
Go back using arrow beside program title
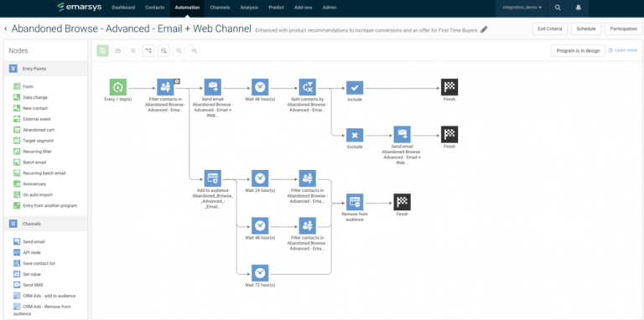coord(6,29)
